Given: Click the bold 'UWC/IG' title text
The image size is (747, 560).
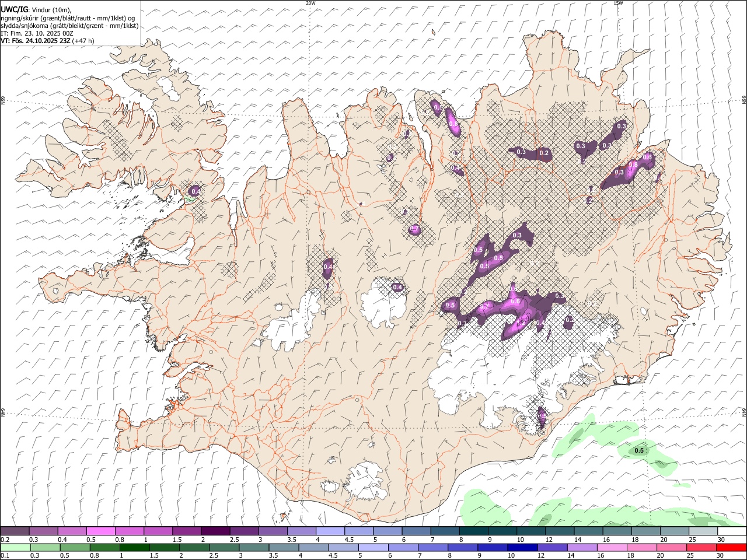Looking at the screenshot, I should (x=15, y=9).
